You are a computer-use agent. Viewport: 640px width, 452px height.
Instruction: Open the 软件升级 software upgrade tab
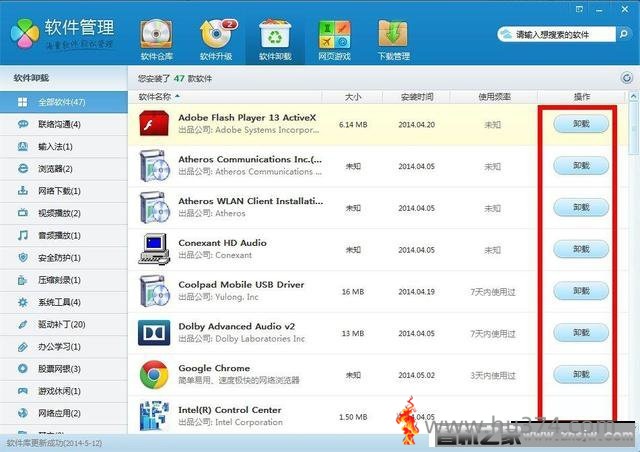pyautogui.click(x=216, y=40)
